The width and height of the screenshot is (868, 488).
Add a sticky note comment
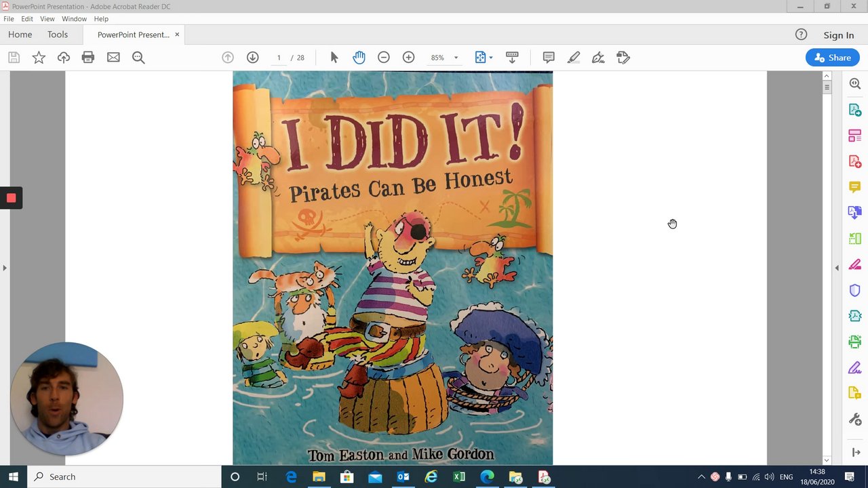[549, 58]
